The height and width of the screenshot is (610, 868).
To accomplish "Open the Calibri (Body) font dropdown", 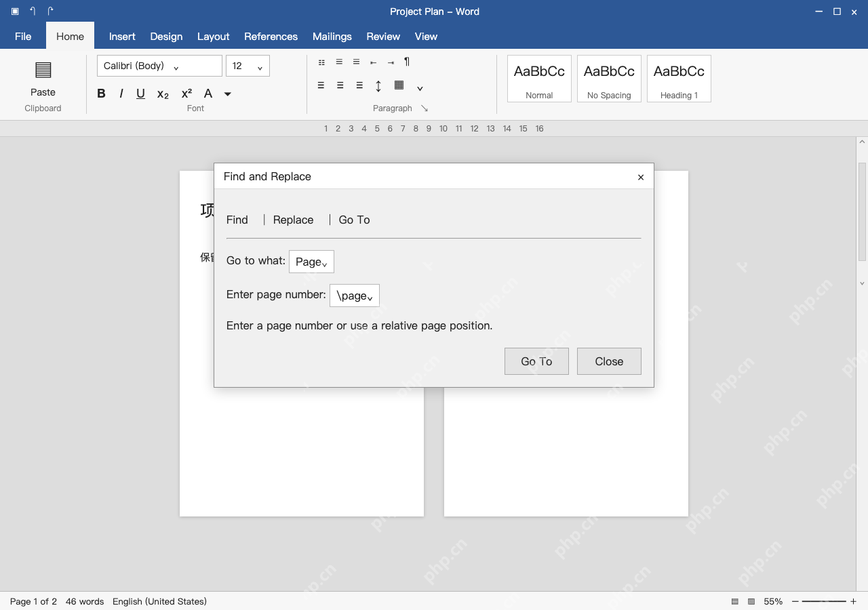I will tap(159, 66).
